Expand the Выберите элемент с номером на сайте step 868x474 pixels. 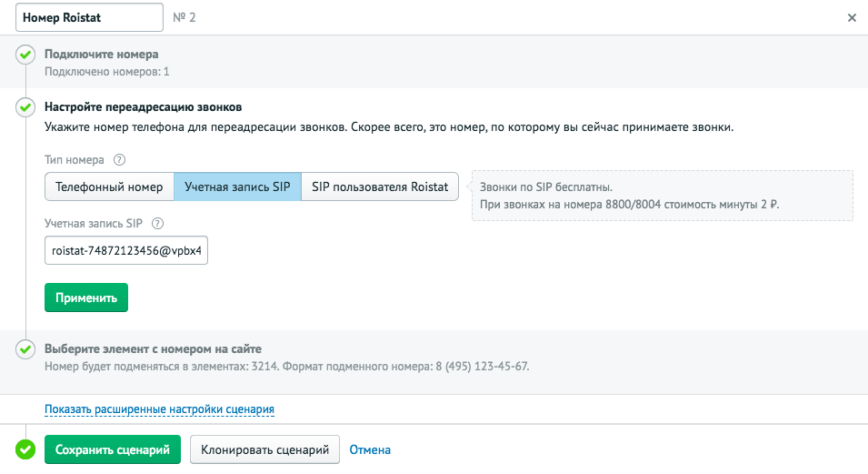coord(153,348)
